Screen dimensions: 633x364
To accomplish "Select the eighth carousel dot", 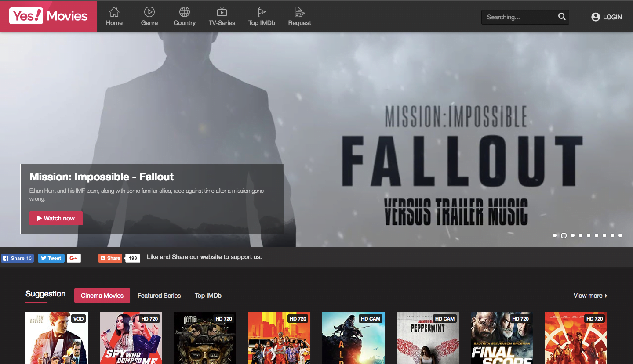I will coord(612,235).
